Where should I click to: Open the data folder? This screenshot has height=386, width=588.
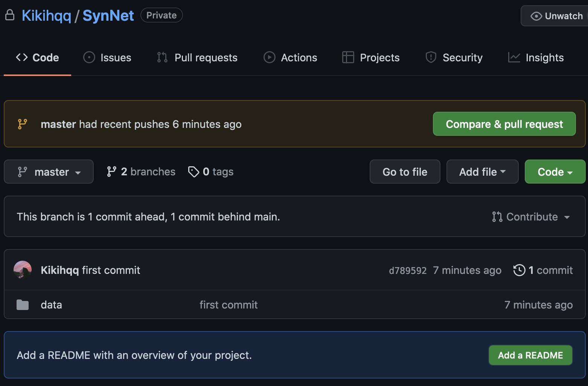click(51, 305)
